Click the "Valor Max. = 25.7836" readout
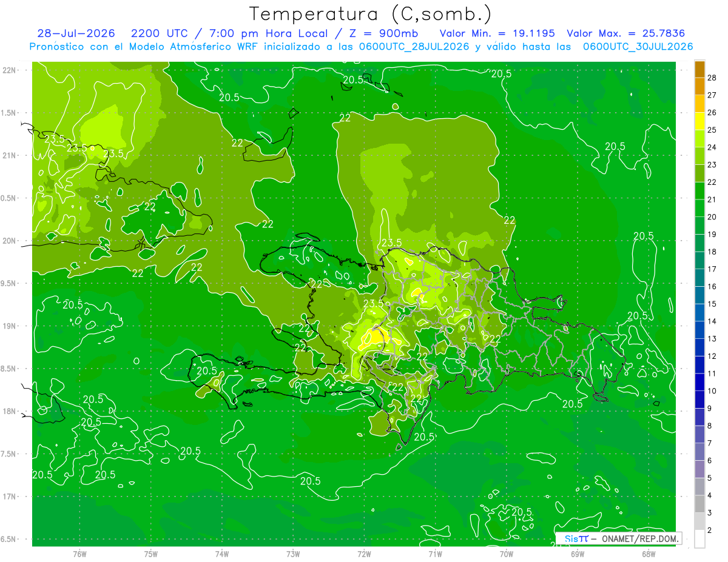 point(626,34)
